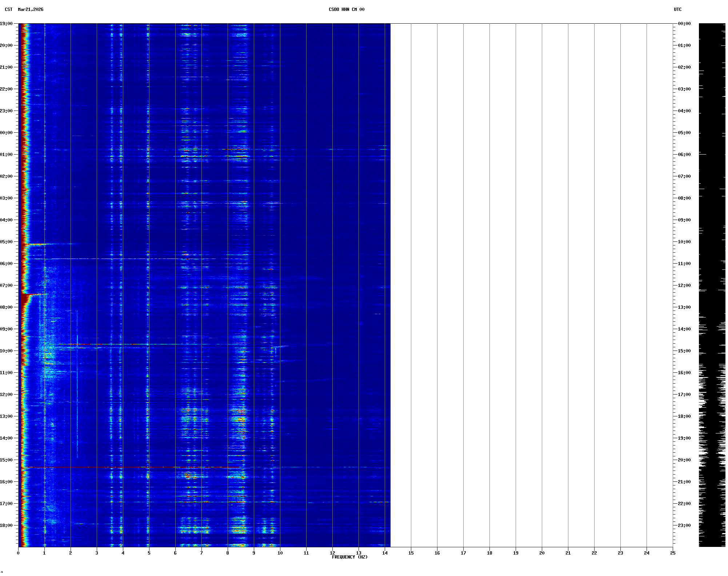Screen dimensions: 728x576
Task: Click the 5 Hz frequency tick label
Action: point(149,553)
